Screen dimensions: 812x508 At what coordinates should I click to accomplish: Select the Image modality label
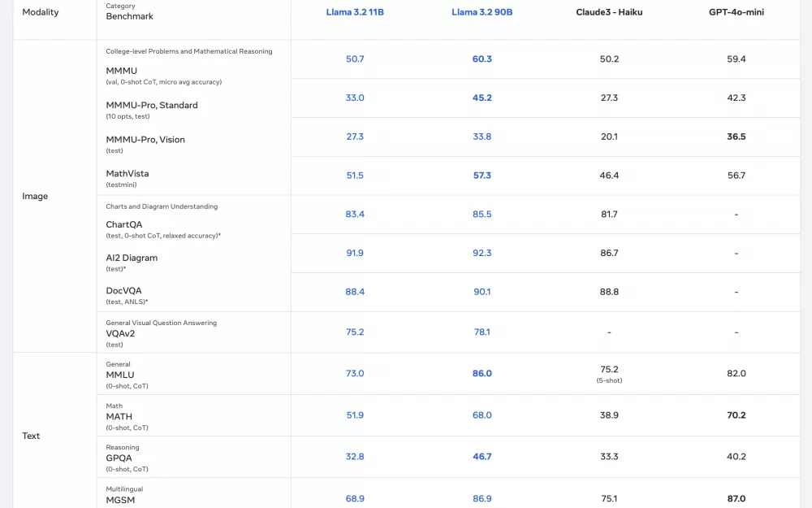(35, 196)
